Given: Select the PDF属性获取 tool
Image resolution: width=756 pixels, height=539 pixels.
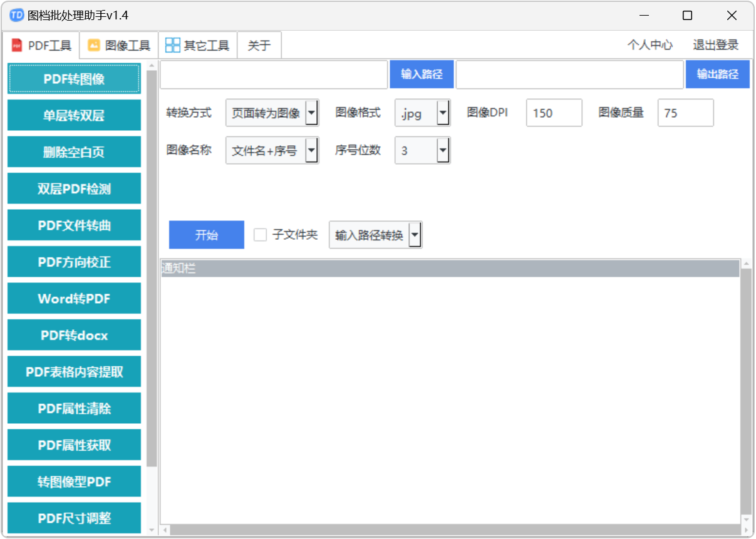Looking at the screenshot, I should [x=74, y=445].
